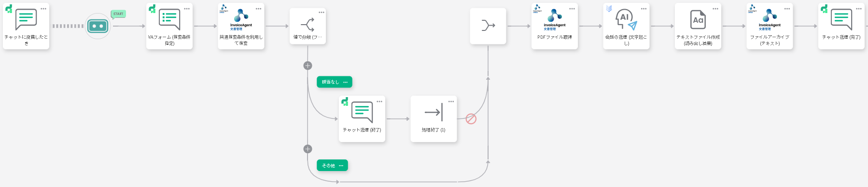Click the red prohibited connector marker
The height and width of the screenshot is (187, 868).
click(471, 119)
